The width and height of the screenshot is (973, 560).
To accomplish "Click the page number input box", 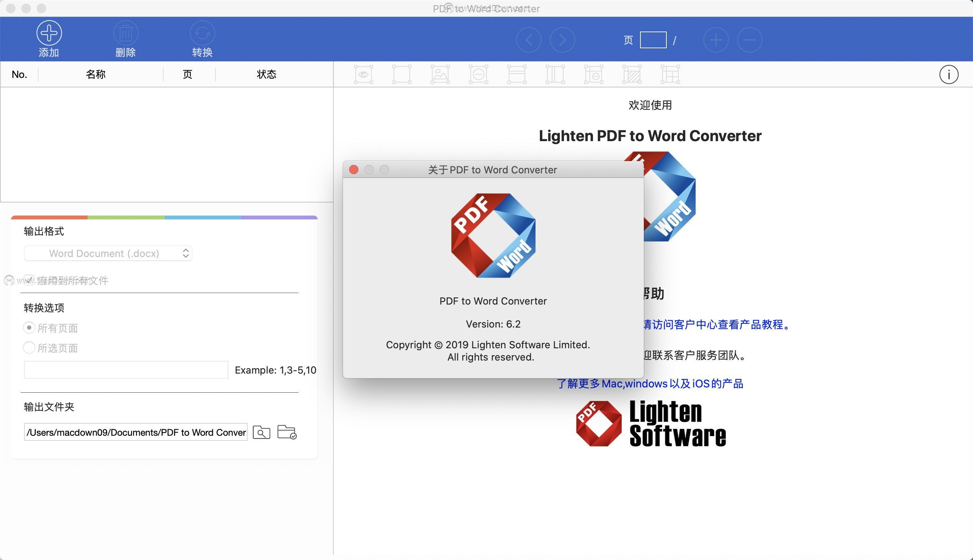I will pyautogui.click(x=653, y=40).
